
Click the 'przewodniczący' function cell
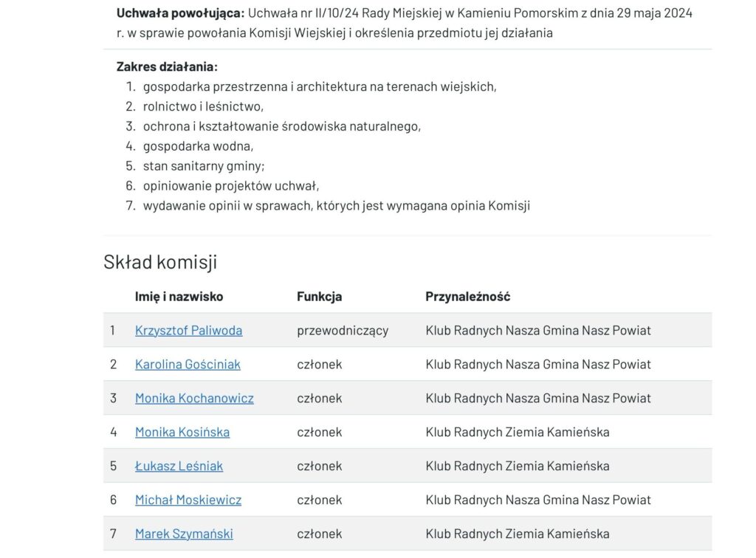click(343, 331)
